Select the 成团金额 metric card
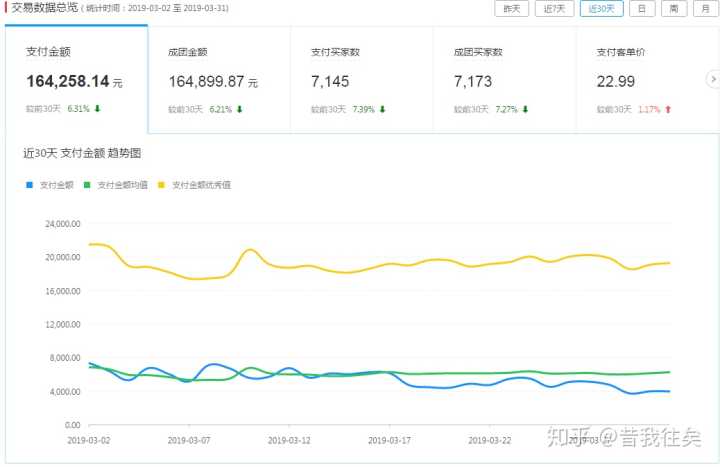Image resolution: width=720 pixels, height=467 pixels. click(x=218, y=79)
